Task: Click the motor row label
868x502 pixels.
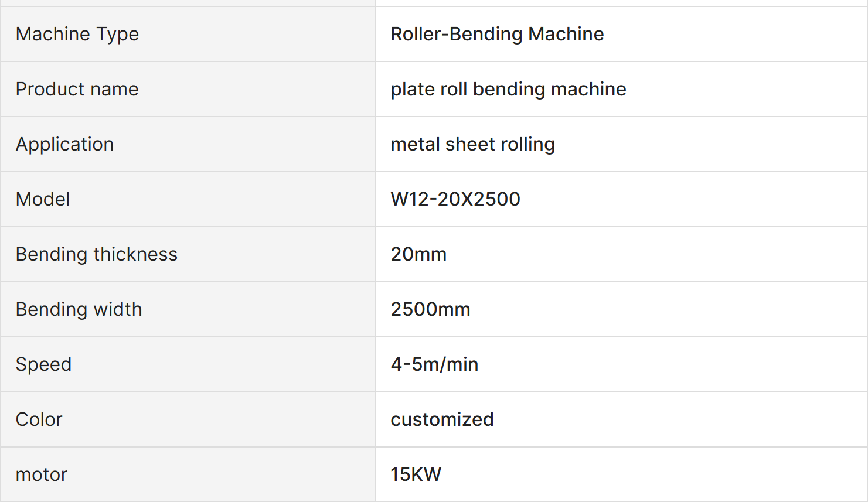Action: click(42, 474)
